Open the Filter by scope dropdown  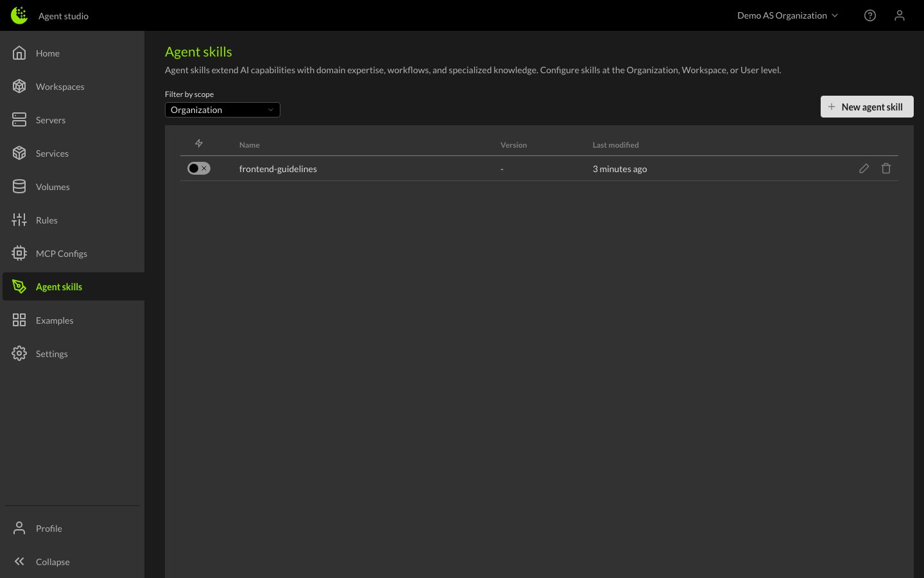pos(222,110)
